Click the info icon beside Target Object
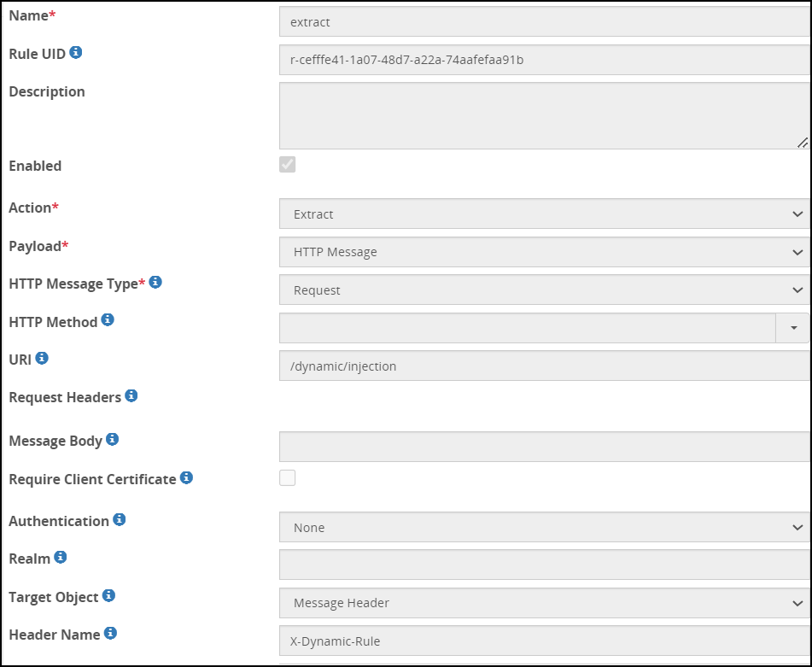Viewport: 812px width, 667px height. point(109,595)
